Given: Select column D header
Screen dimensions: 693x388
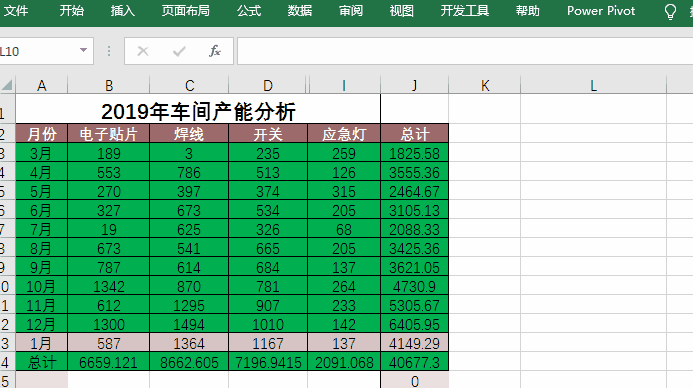Looking at the screenshot, I should click(268, 85).
